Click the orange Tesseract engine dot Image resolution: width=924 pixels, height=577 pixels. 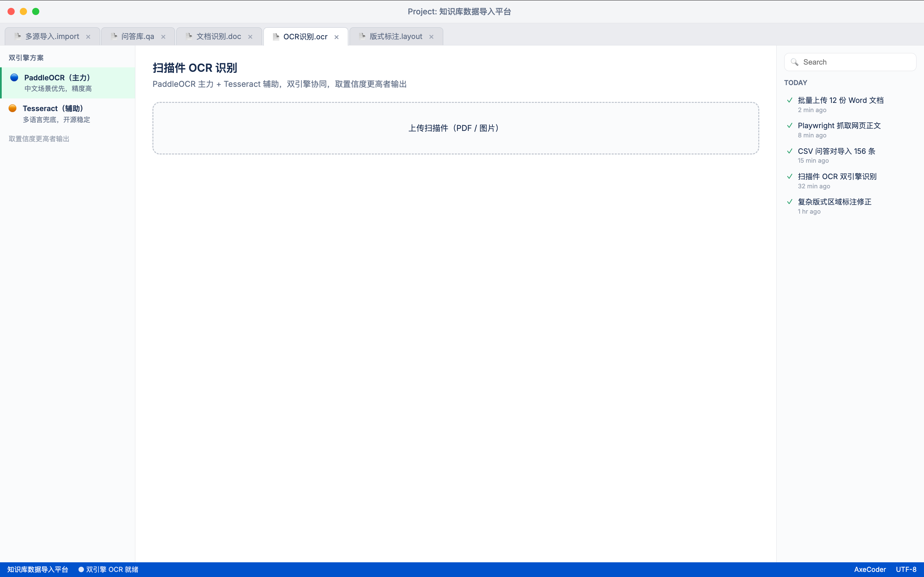coord(13,108)
